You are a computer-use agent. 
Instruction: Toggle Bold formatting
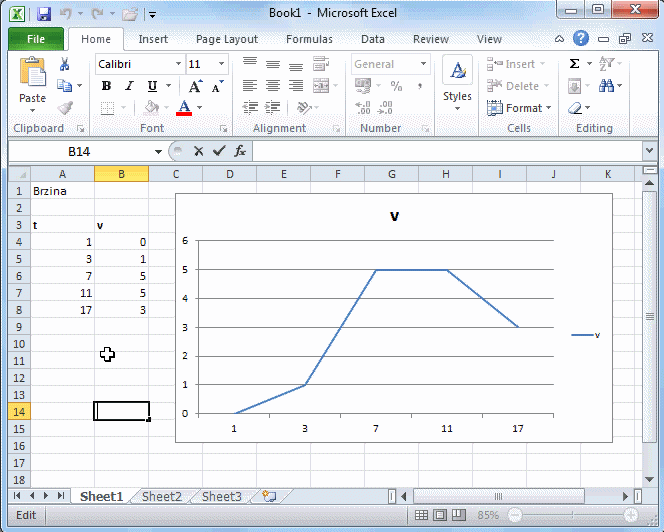(106, 86)
